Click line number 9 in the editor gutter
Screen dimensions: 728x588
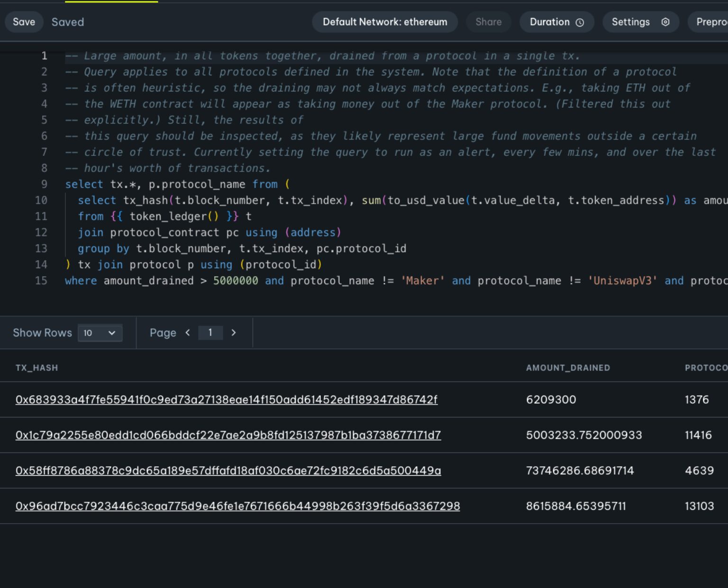(x=44, y=184)
